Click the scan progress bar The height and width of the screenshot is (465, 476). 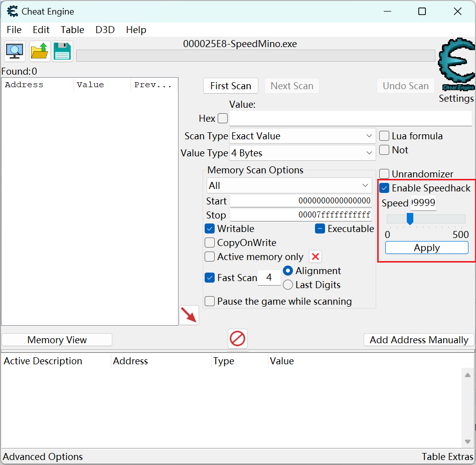256,56
